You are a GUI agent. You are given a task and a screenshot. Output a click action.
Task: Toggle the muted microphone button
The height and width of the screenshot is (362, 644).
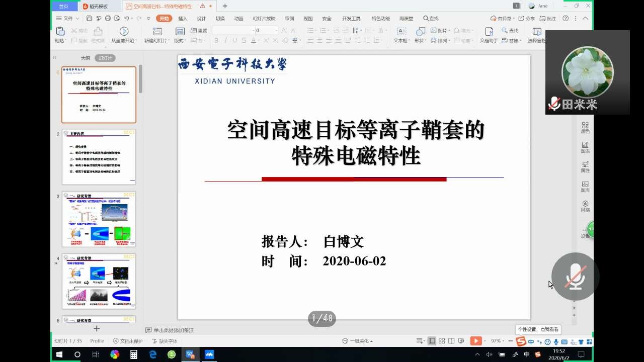tap(575, 277)
